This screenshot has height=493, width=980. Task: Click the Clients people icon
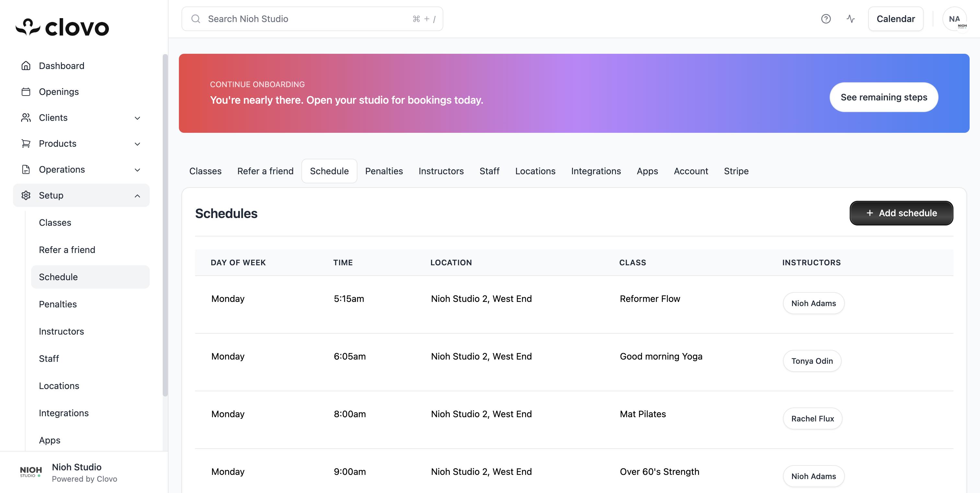click(x=26, y=118)
